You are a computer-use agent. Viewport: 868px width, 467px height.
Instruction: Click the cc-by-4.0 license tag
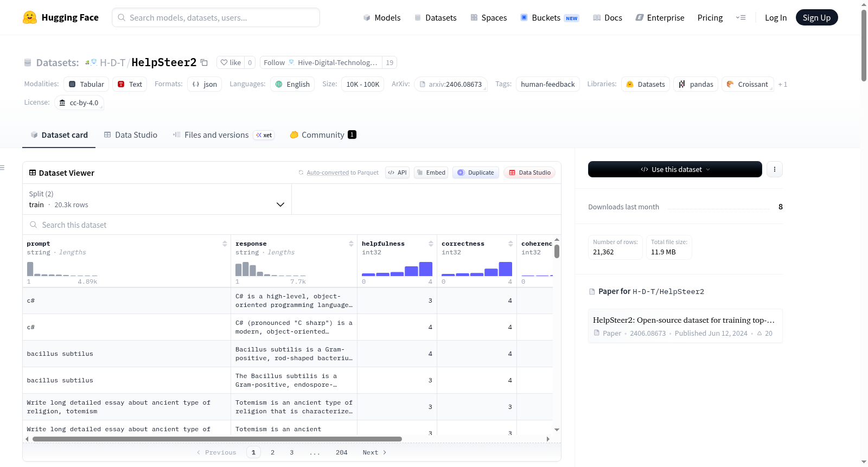79,103
